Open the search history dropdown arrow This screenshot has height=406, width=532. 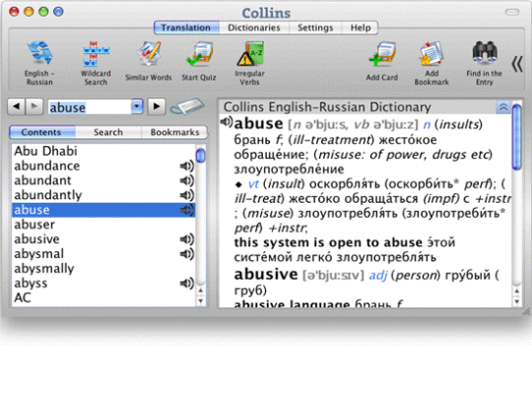(137, 106)
